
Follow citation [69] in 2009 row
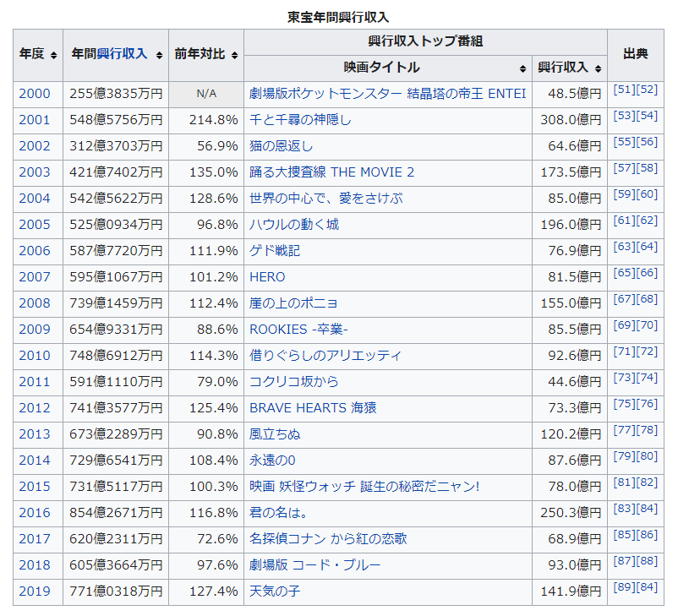[x=625, y=325]
